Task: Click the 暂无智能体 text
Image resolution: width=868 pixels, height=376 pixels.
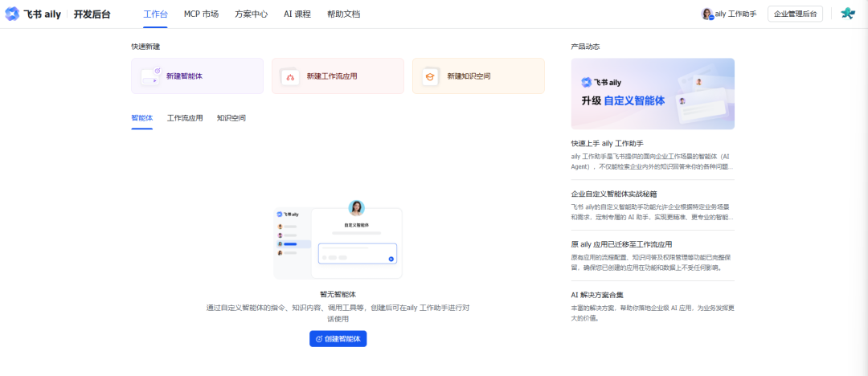Action: (x=338, y=294)
